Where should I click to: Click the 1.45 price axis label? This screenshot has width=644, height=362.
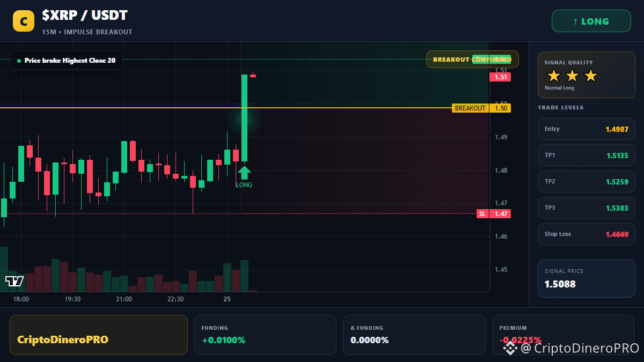[501, 270]
